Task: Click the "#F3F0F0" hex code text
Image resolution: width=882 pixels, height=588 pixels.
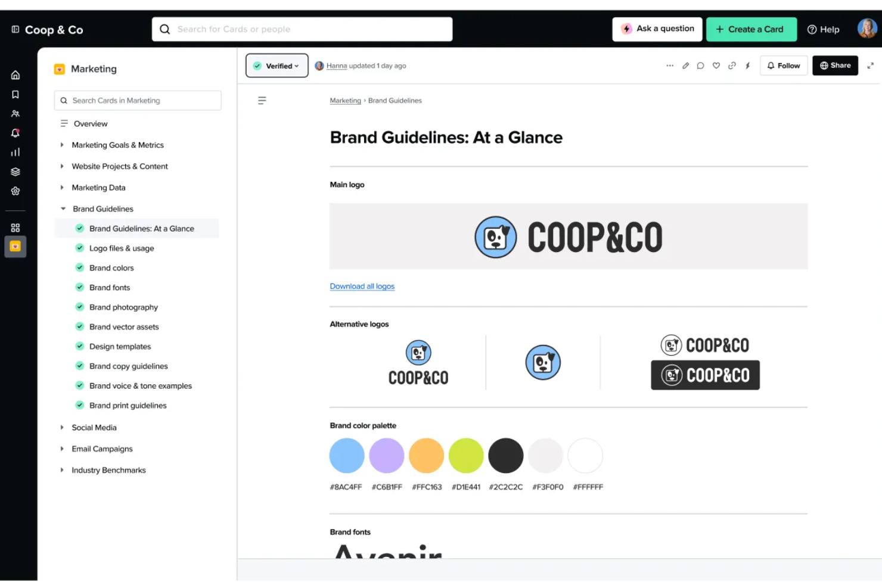Action: click(x=548, y=487)
